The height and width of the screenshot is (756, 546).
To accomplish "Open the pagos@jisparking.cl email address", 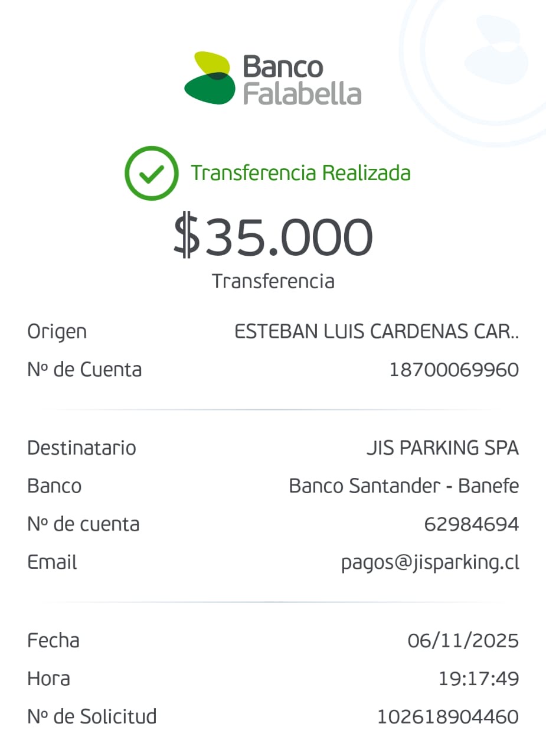I will pos(430,563).
